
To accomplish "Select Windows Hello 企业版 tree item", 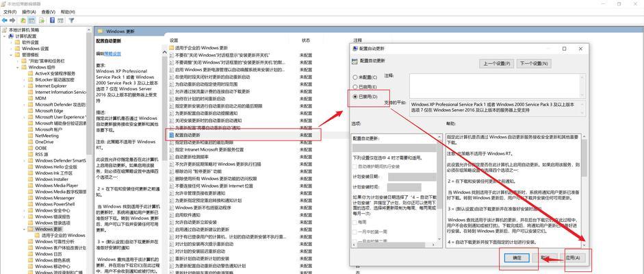I will (56, 166).
